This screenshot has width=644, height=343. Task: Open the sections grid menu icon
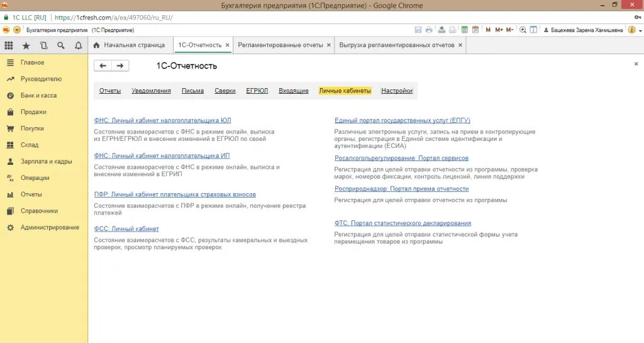(x=9, y=45)
